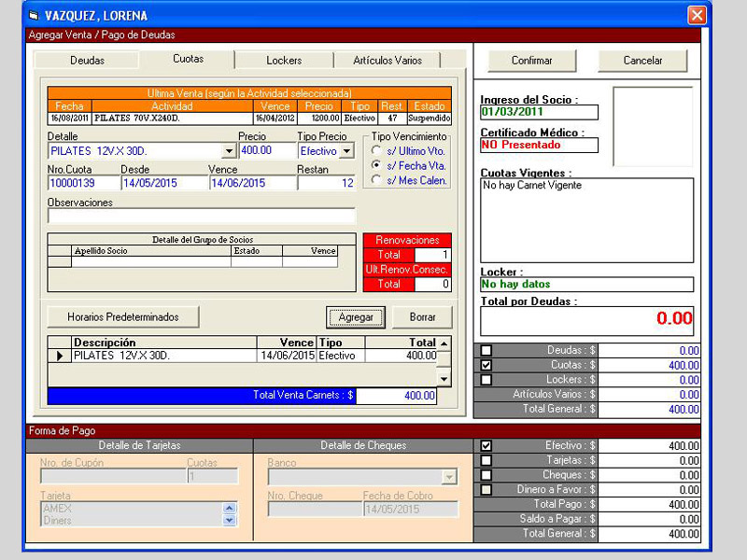Select s/ Mes Calen. radio option
This screenshot has width=747, height=560.
[376, 180]
